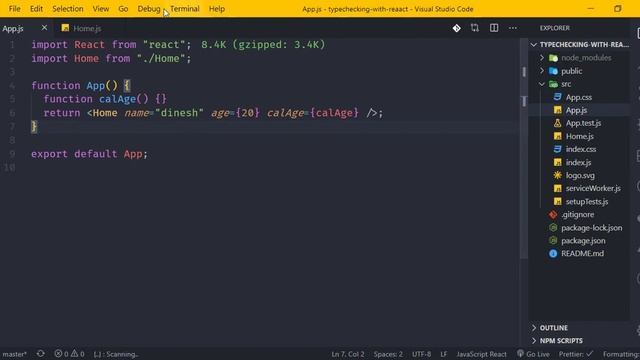Screen dimensions: 640x360
Task: Click the JS icon beside serviceWorker.js
Action: [558, 189]
